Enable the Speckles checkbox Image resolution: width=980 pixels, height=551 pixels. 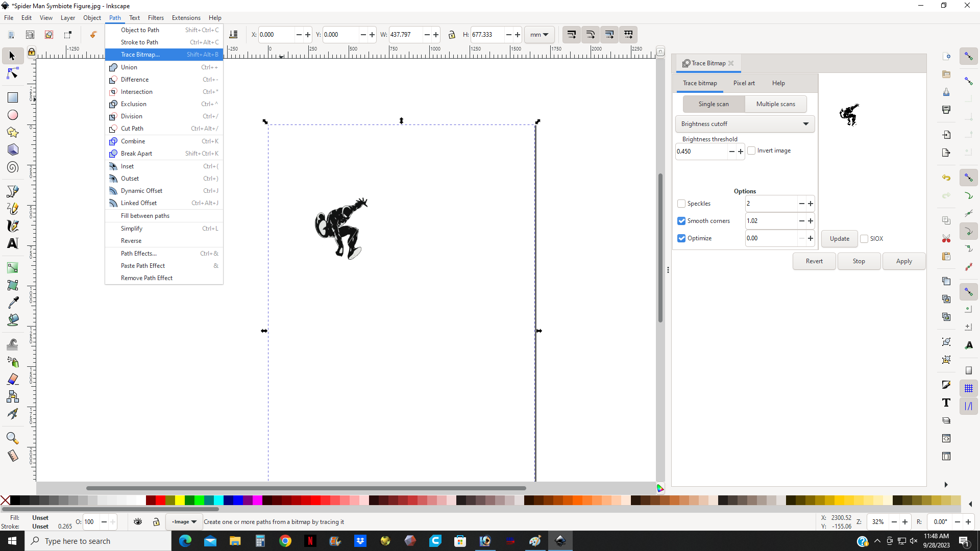[x=681, y=204]
